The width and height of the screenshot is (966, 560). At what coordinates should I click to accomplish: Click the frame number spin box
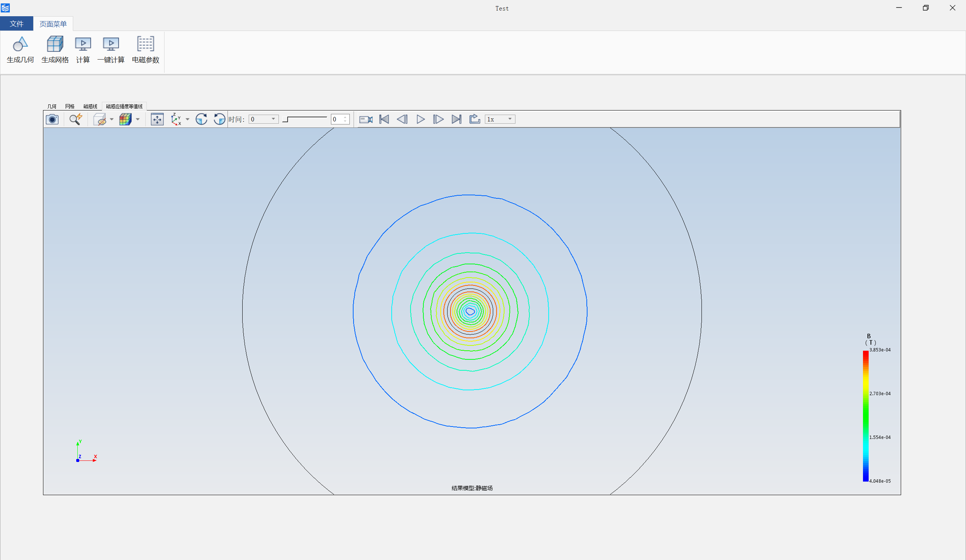click(x=340, y=119)
